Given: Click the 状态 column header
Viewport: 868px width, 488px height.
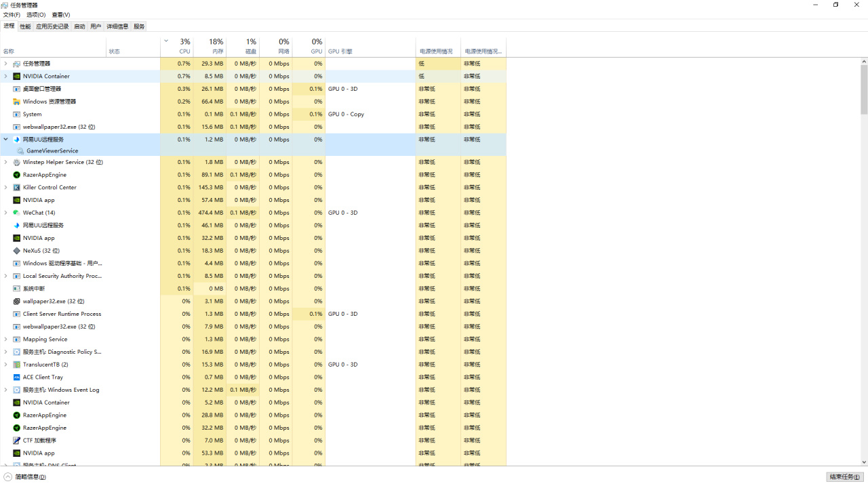Looking at the screenshot, I should (x=133, y=47).
